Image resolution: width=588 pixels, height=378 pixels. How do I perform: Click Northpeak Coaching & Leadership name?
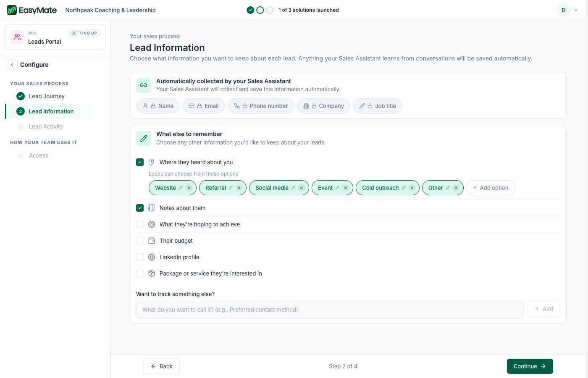pyautogui.click(x=110, y=10)
